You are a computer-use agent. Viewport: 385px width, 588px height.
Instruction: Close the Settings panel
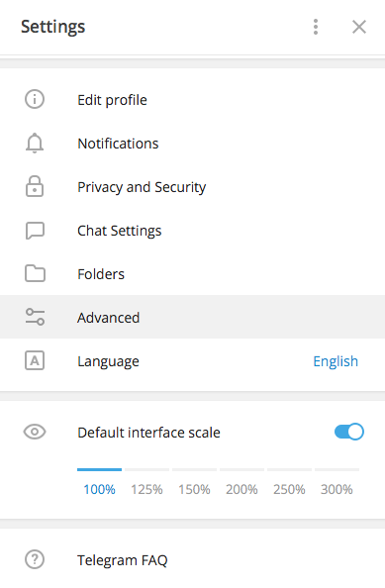pyautogui.click(x=359, y=27)
